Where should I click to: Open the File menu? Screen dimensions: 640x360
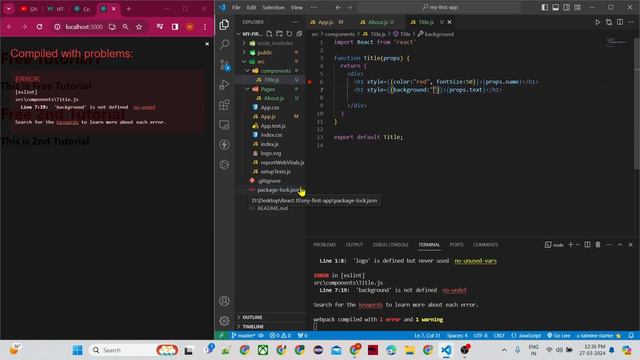tap(236, 7)
